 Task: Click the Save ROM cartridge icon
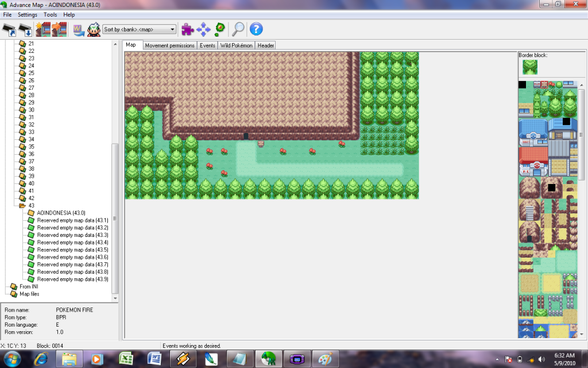pyautogui.click(x=25, y=29)
